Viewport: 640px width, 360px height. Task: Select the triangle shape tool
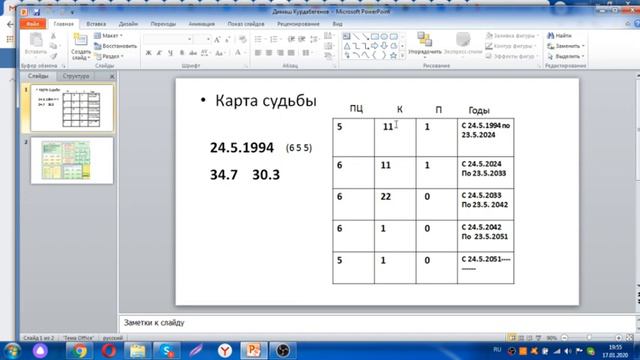[347, 46]
